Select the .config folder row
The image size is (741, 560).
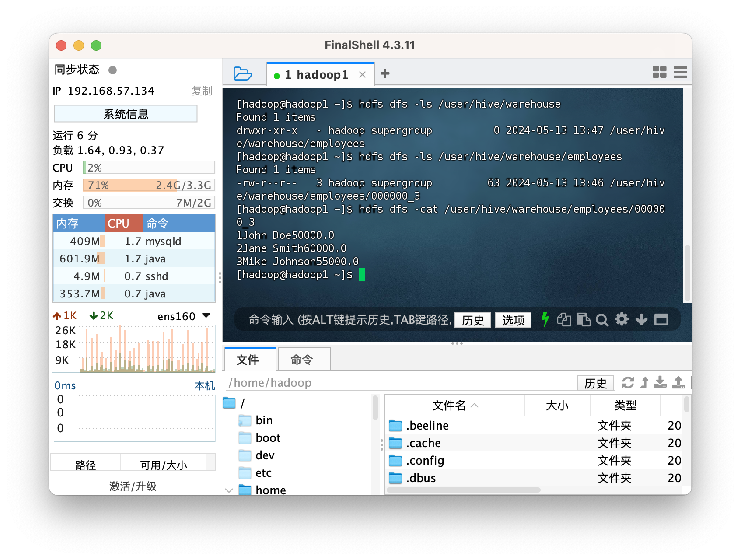coord(534,460)
